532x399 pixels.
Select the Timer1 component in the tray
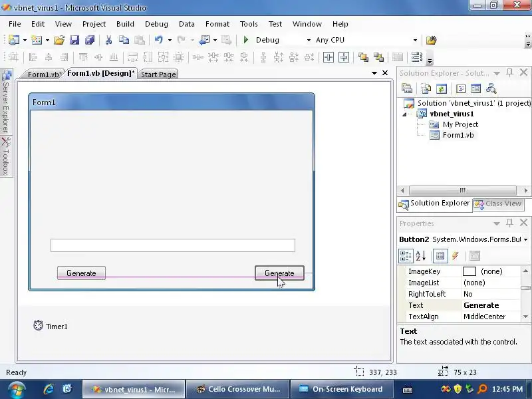tap(51, 326)
